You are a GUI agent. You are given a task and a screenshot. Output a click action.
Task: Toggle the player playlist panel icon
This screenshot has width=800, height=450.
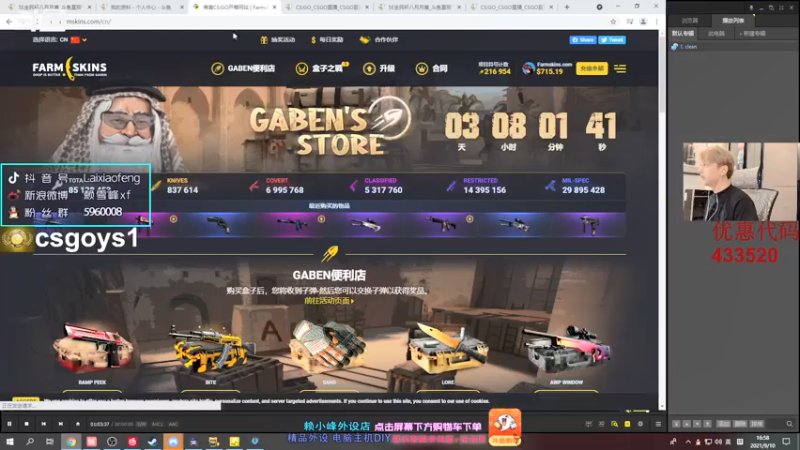(658, 424)
